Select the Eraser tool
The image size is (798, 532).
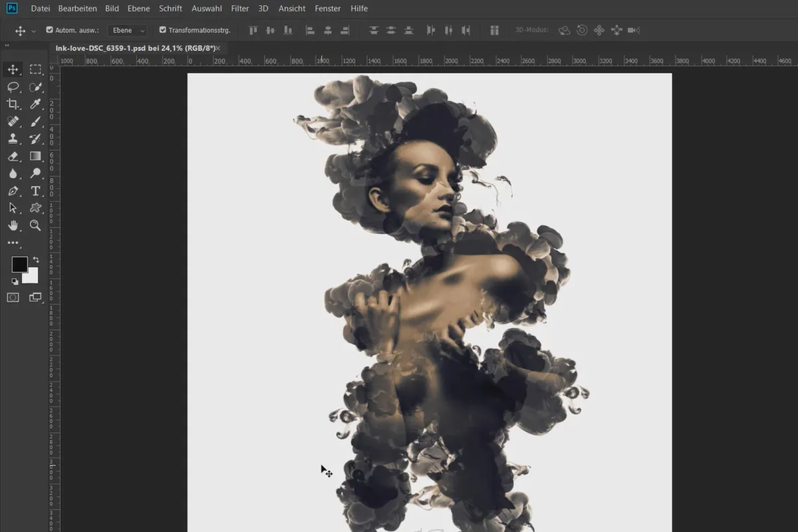coord(13,156)
